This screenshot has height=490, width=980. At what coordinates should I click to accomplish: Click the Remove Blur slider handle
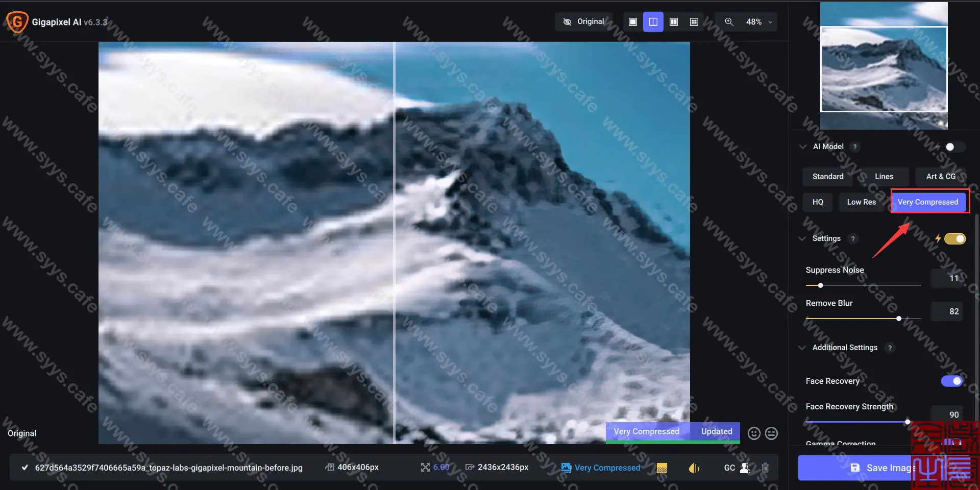point(898,318)
